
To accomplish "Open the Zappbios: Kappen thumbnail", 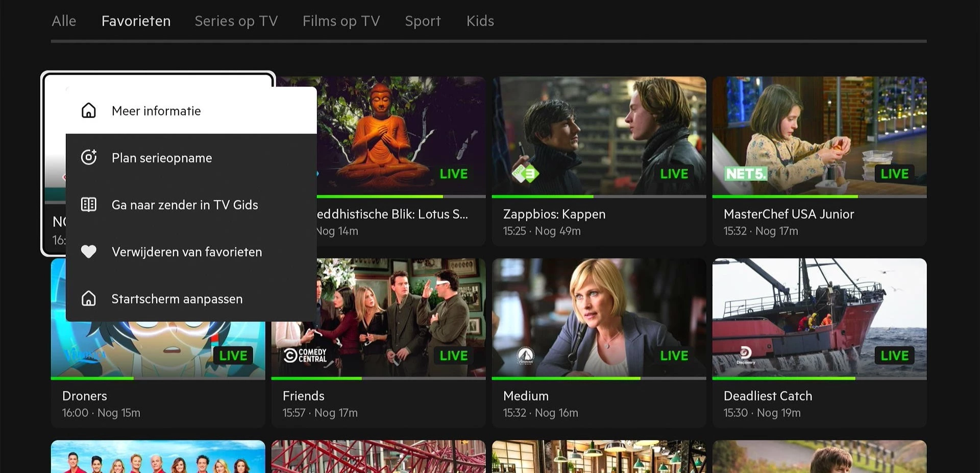I will tap(599, 136).
